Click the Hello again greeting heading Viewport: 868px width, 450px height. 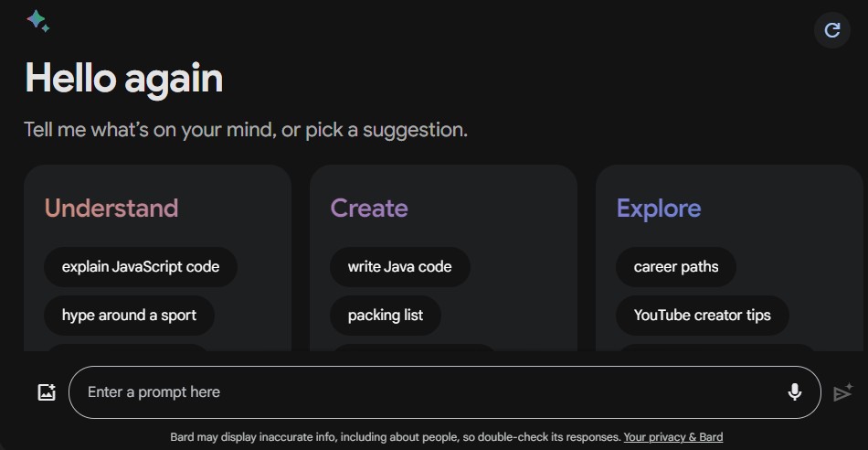click(x=124, y=79)
